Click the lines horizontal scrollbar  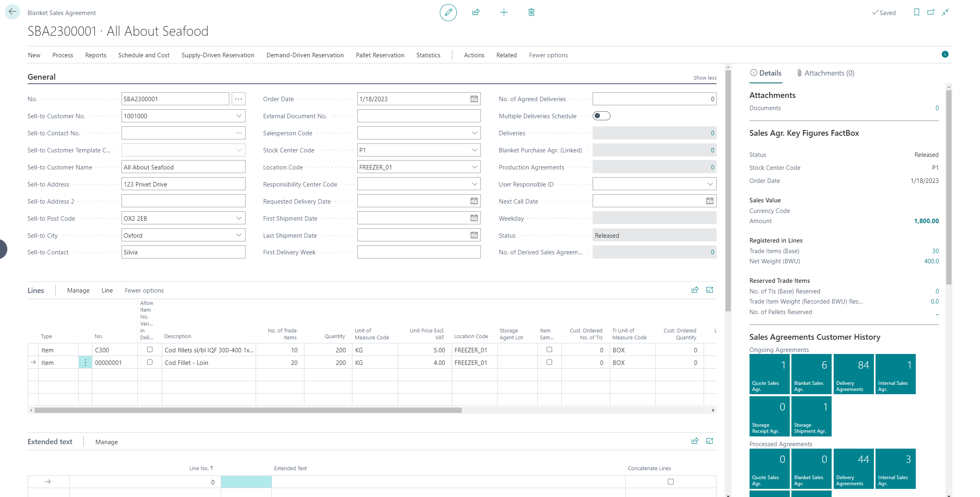point(248,410)
